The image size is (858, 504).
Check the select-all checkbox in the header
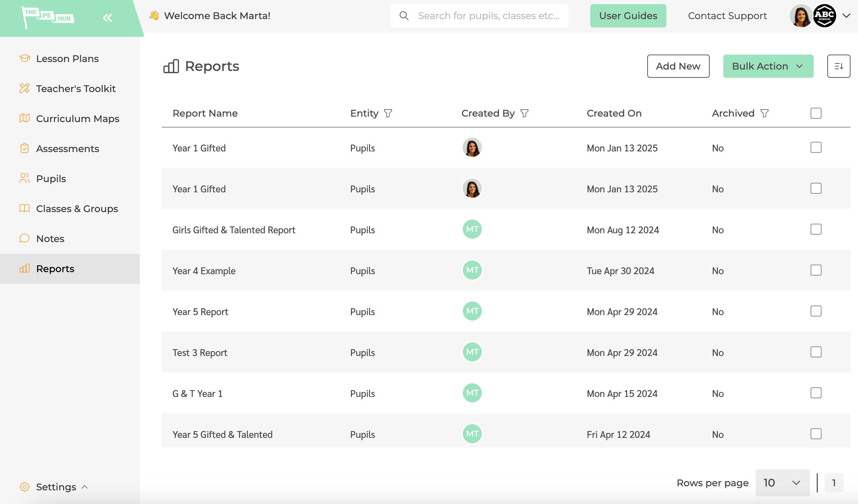(x=815, y=113)
